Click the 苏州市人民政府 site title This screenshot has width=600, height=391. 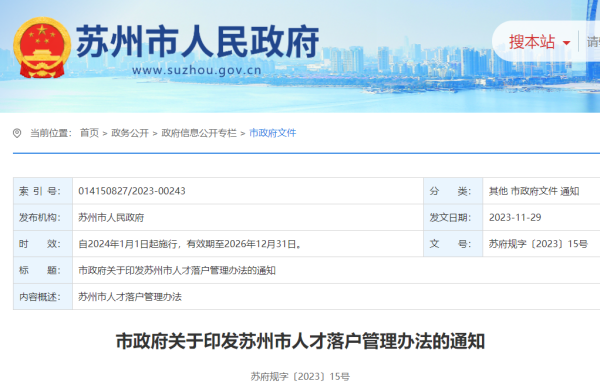tap(197, 41)
